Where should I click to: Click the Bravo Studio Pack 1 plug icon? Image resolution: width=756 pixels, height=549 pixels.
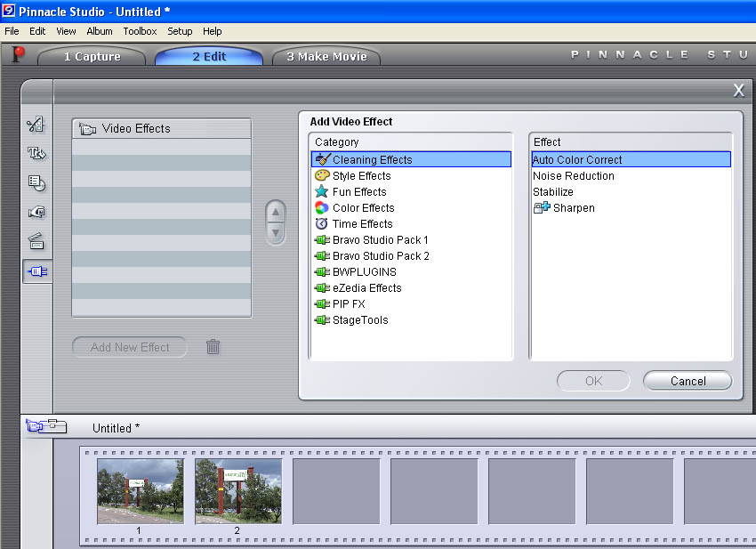click(x=322, y=239)
